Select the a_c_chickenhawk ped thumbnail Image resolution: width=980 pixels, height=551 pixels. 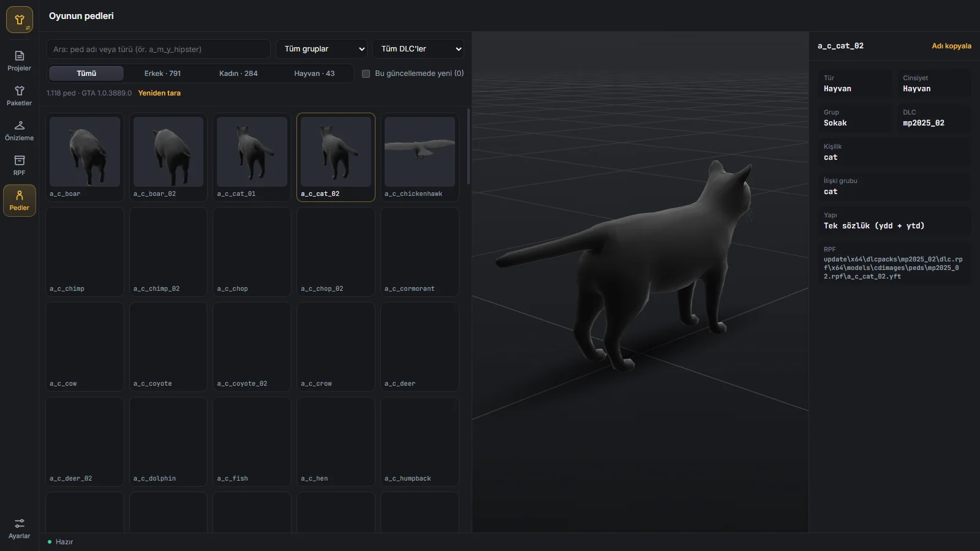coord(420,157)
